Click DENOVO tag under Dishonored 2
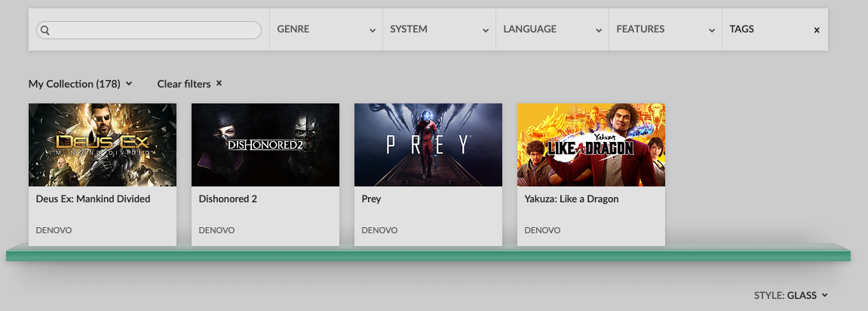868x311 pixels. click(x=216, y=230)
